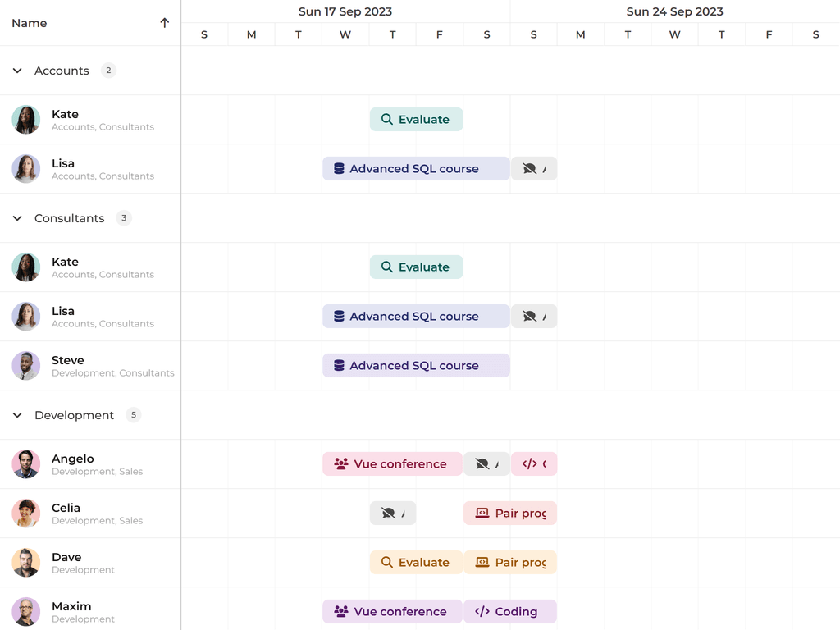The width and height of the screenshot is (840, 630).
Task: Click Angelo's avatar photo
Action: pos(26,464)
